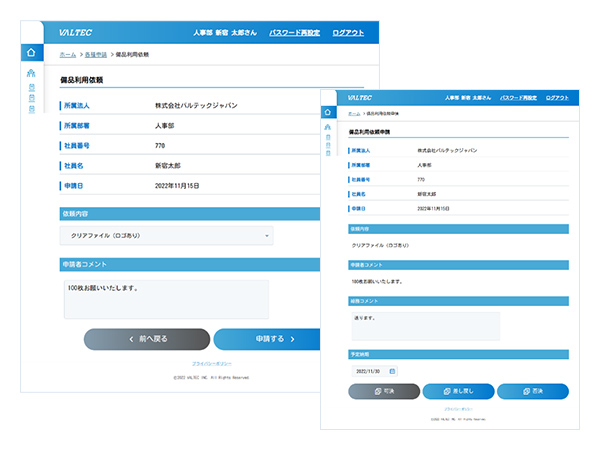This screenshot has width=600, height=450.
Task: Click the home icon in the front window sidebar
Action: click(328, 112)
